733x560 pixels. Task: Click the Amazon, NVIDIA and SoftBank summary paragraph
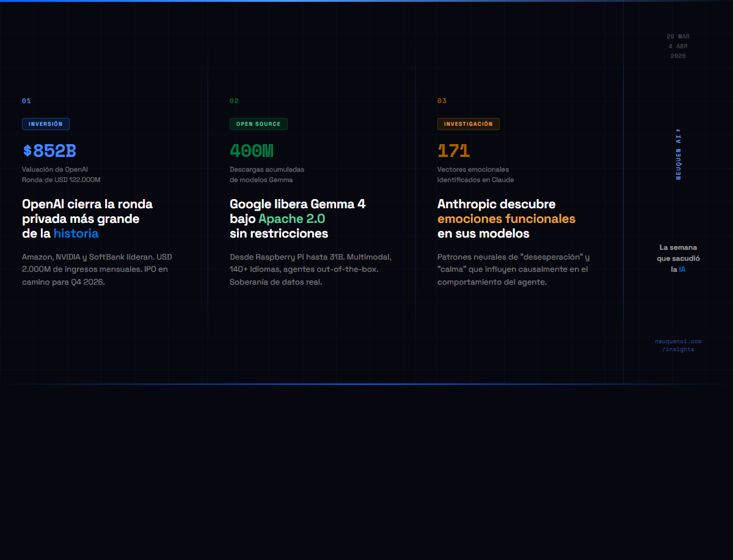pos(97,269)
